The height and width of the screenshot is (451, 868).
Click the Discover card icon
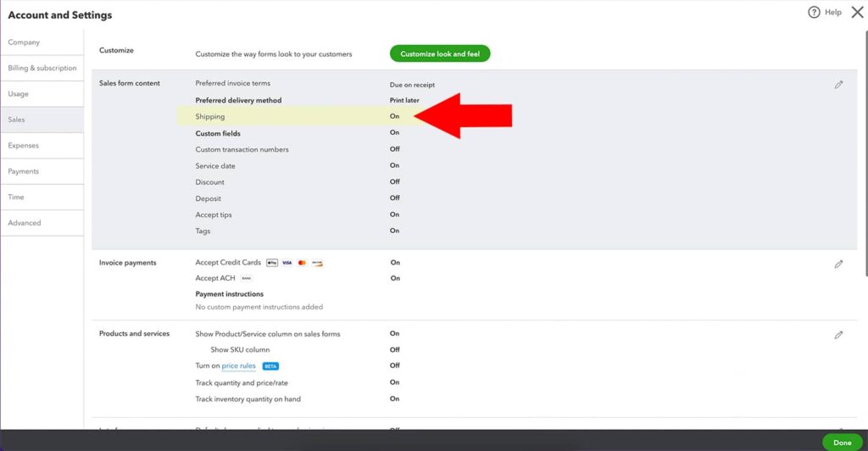click(317, 263)
